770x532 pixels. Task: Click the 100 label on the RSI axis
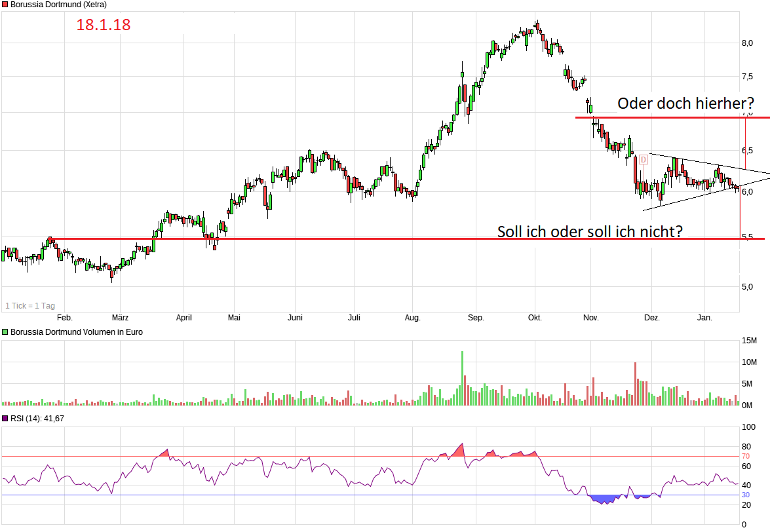(748, 427)
